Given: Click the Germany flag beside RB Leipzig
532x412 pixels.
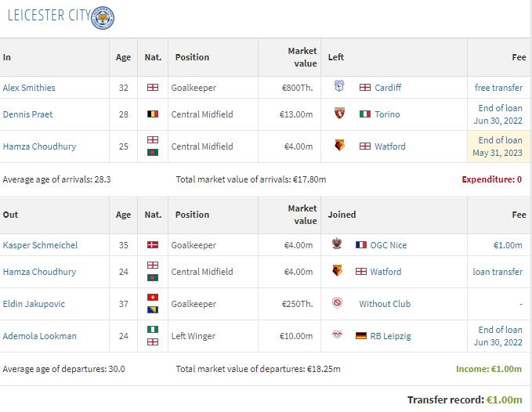Looking at the screenshot, I should [x=361, y=336].
